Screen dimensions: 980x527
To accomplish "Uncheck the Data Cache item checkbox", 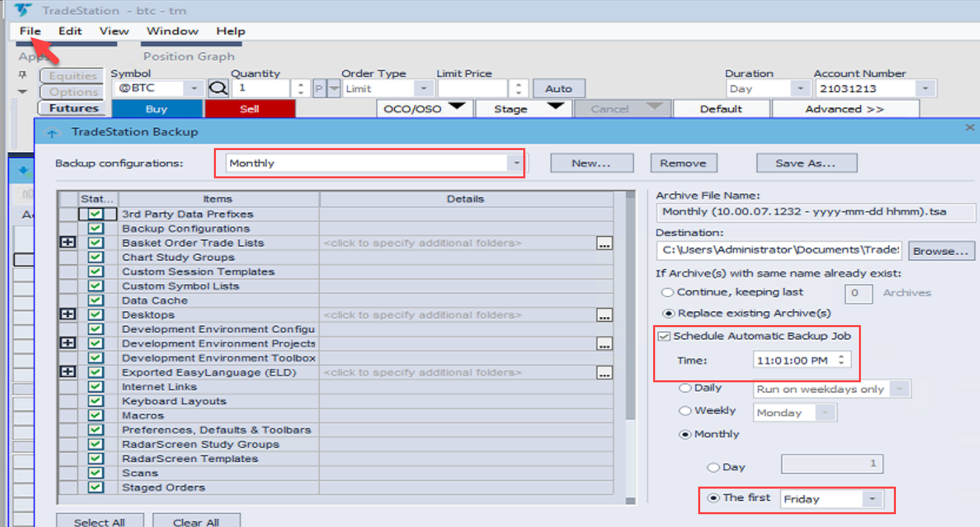I will pyautogui.click(x=96, y=300).
